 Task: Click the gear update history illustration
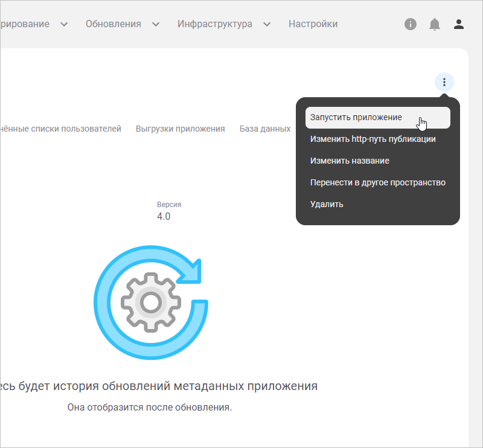coord(152,301)
